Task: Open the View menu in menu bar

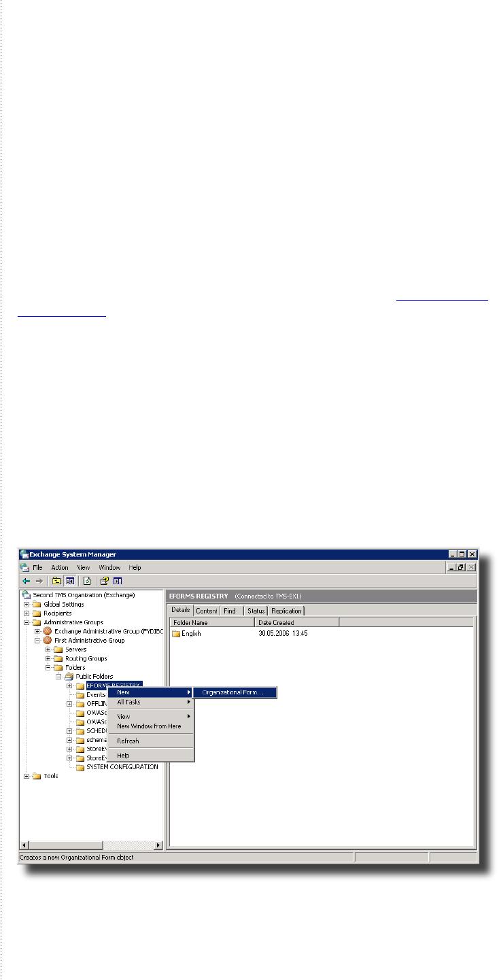Action: click(83, 567)
